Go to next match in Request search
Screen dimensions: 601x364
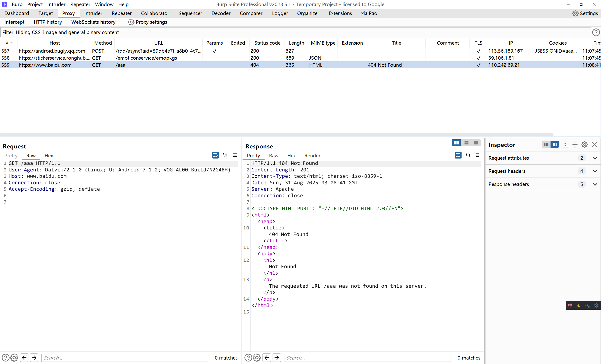tap(34, 358)
